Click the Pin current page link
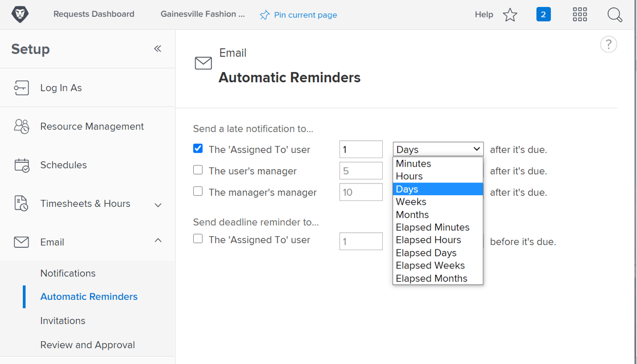 298,14
